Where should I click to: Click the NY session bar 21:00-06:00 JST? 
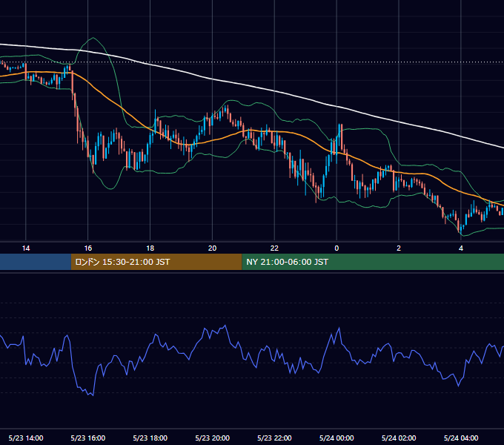pyautogui.click(x=373, y=262)
